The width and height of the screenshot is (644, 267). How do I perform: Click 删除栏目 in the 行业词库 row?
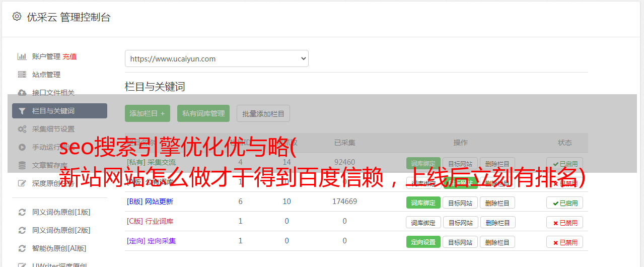click(497, 222)
